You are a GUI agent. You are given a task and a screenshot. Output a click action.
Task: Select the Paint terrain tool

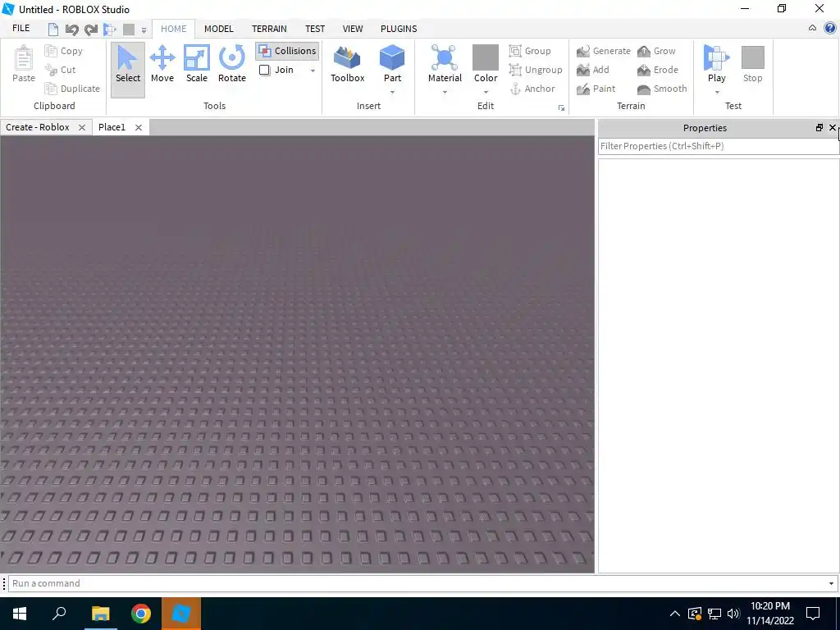pos(596,89)
